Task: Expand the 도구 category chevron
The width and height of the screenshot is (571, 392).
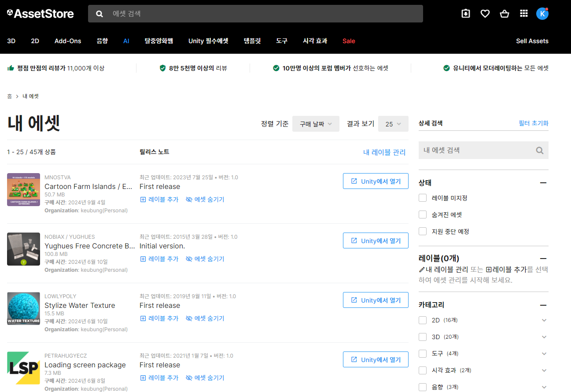Action: pos(544,354)
